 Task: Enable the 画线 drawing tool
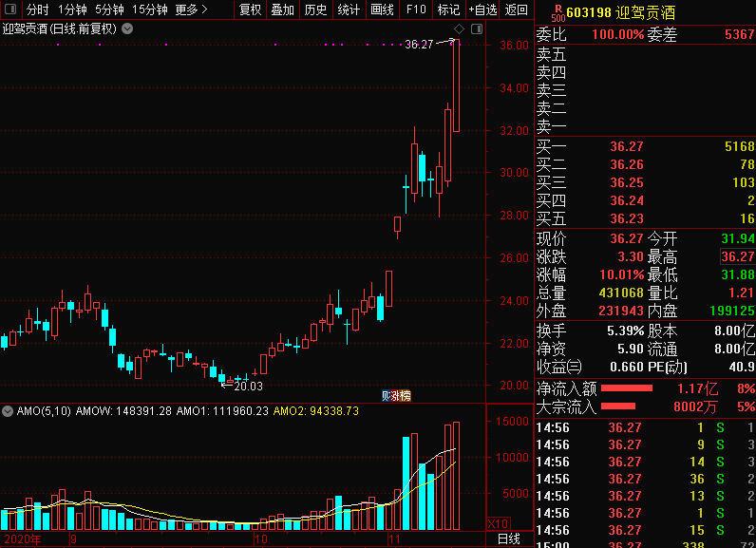pyautogui.click(x=382, y=9)
